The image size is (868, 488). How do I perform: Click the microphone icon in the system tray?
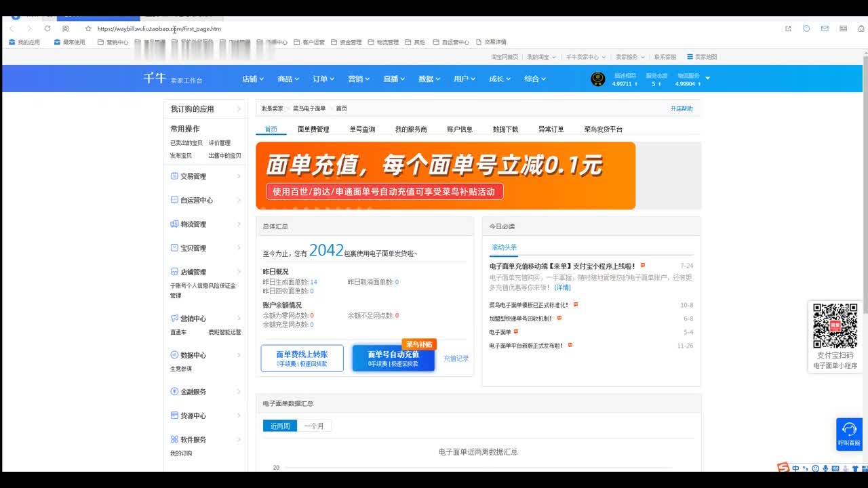click(x=825, y=468)
